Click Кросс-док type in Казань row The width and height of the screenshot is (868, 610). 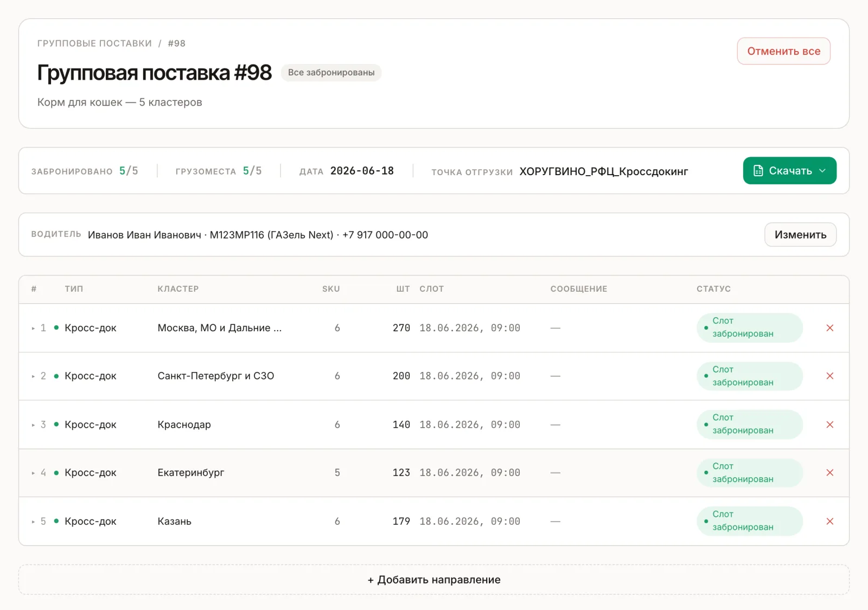[91, 522]
